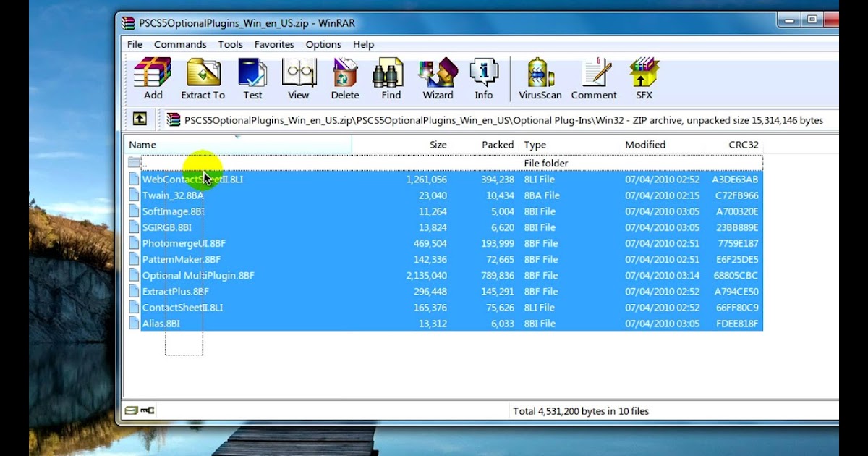Run the Test archive tool
Screen dimensions: 868x456
tap(252, 78)
